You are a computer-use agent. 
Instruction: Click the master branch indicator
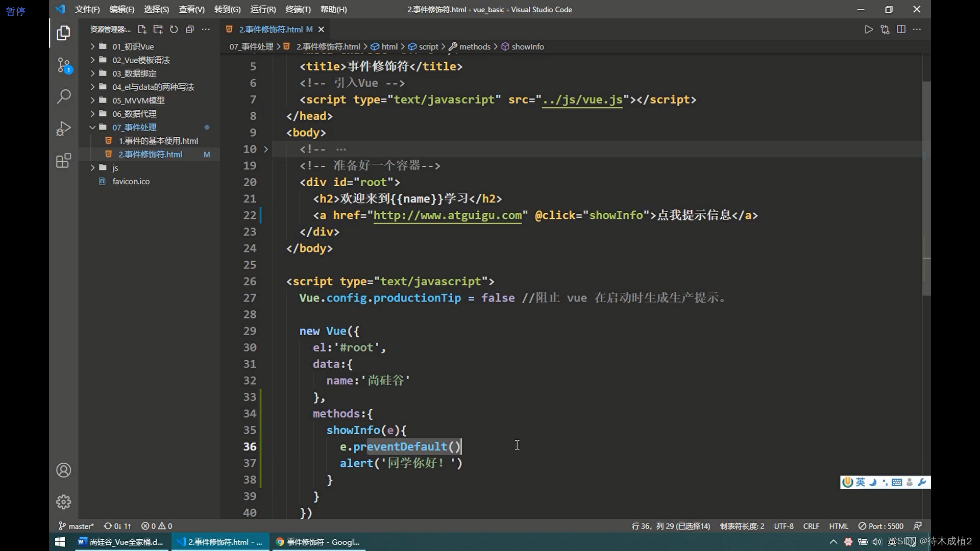(x=76, y=526)
